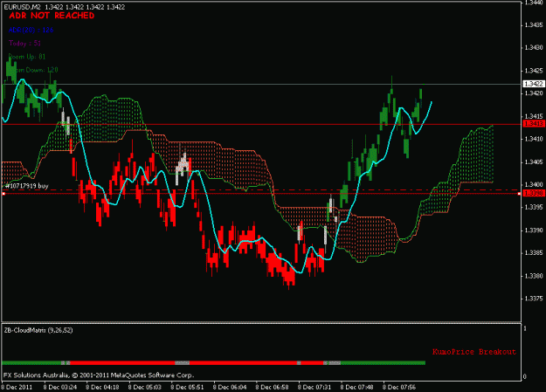The width and height of the screenshot is (546, 392).
Task: Select the 'ADR NOT REACHED' label
Action: point(52,16)
